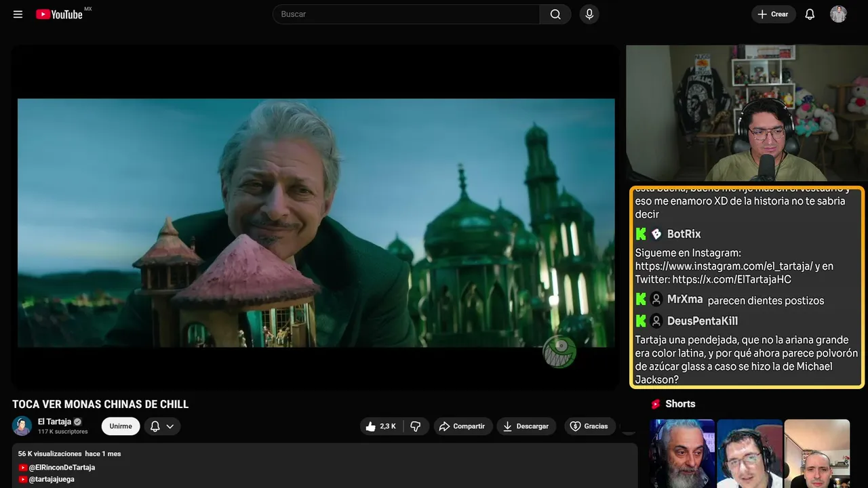Open the notifications bell in the header
Image resolution: width=868 pixels, height=488 pixels.
(x=810, y=14)
